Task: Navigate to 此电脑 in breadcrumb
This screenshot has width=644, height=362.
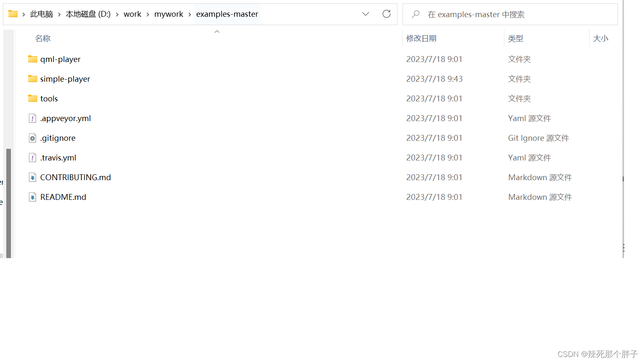Action: click(42, 14)
